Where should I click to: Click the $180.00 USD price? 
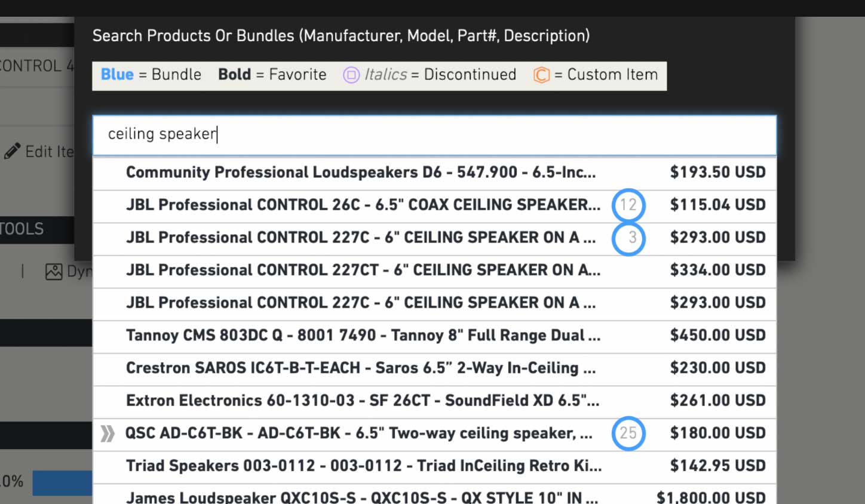717,434
